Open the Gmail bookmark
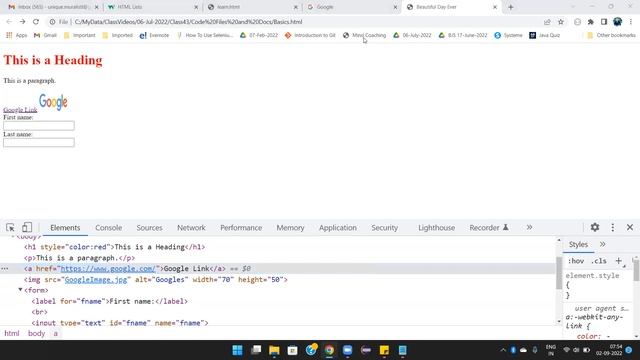This screenshot has width=640, height=360. [45, 36]
